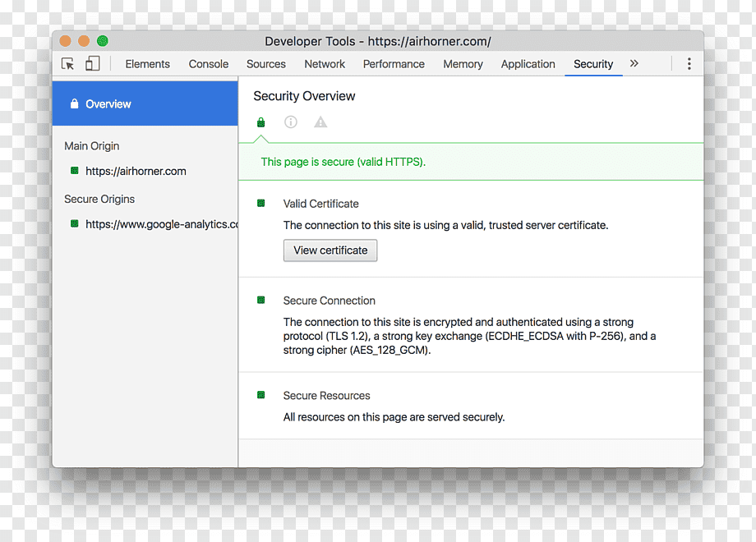
Task: Maximize the window with the green button
Action: pyautogui.click(x=102, y=41)
